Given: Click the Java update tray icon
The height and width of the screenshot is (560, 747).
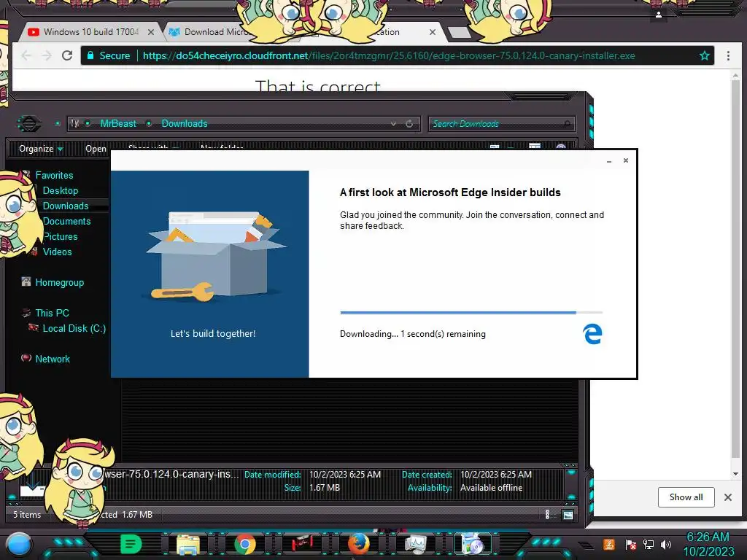Looking at the screenshot, I should click(x=609, y=544).
